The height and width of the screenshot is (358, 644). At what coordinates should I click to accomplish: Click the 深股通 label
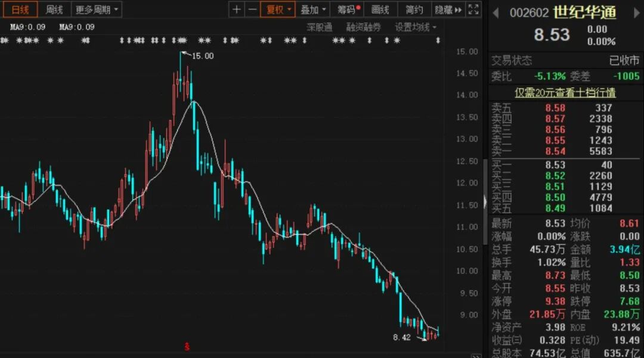(x=319, y=27)
